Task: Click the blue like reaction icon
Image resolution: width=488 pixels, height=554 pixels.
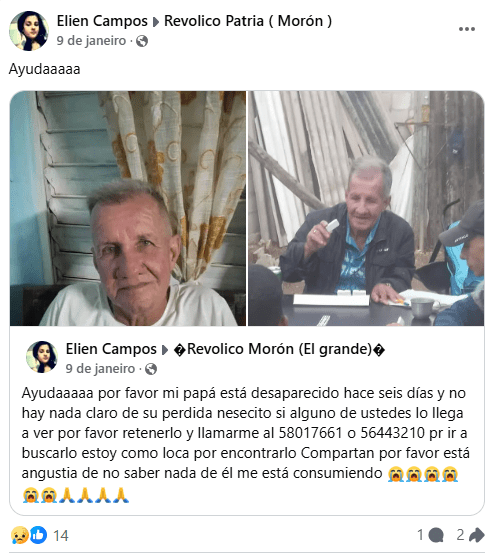Action: 38,535
